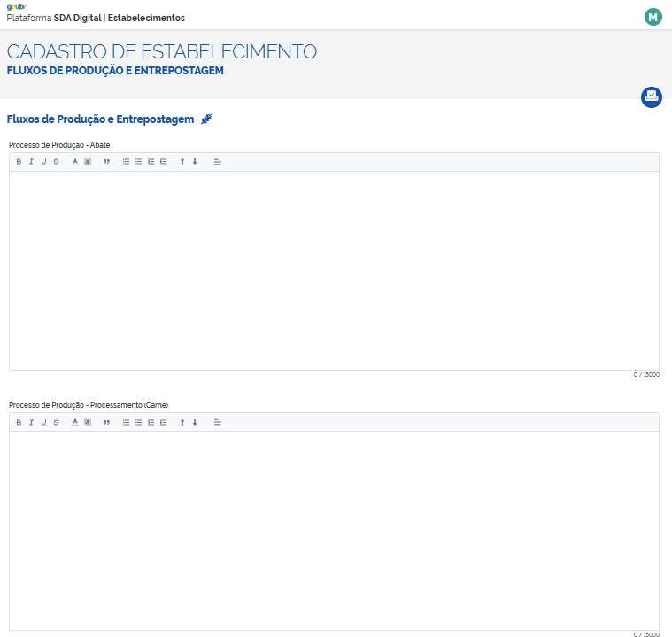Open the user avatar M menu
The height and width of the screenshot is (637, 672).
click(x=653, y=17)
